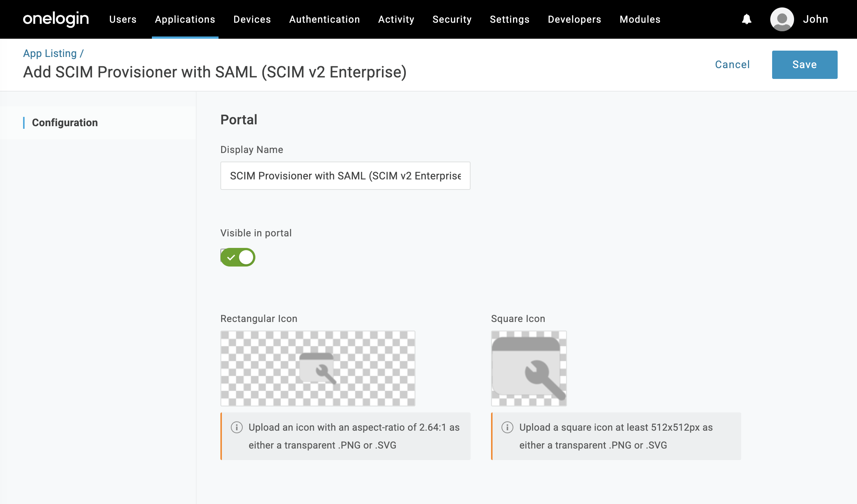Open the Users menu
The image size is (857, 504).
[x=123, y=19]
